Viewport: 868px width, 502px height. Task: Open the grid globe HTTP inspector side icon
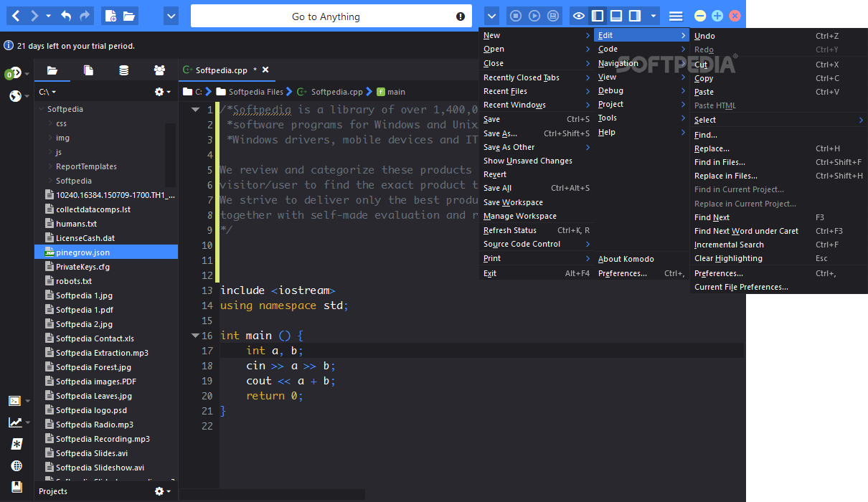click(x=16, y=465)
